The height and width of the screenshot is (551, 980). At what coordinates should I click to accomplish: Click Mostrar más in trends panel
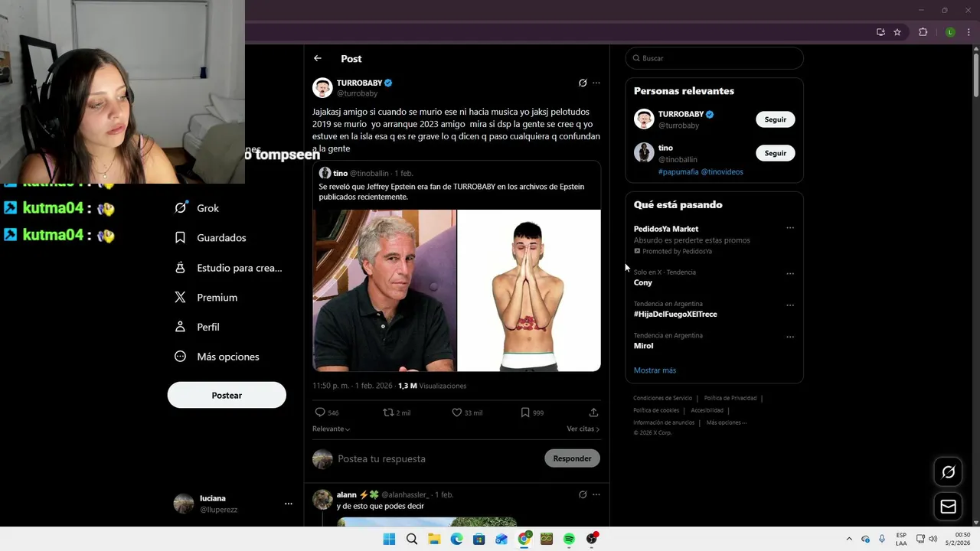point(655,370)
